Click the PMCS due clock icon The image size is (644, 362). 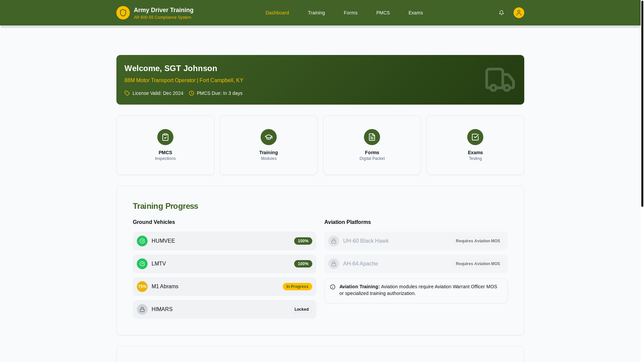[192, 93]
